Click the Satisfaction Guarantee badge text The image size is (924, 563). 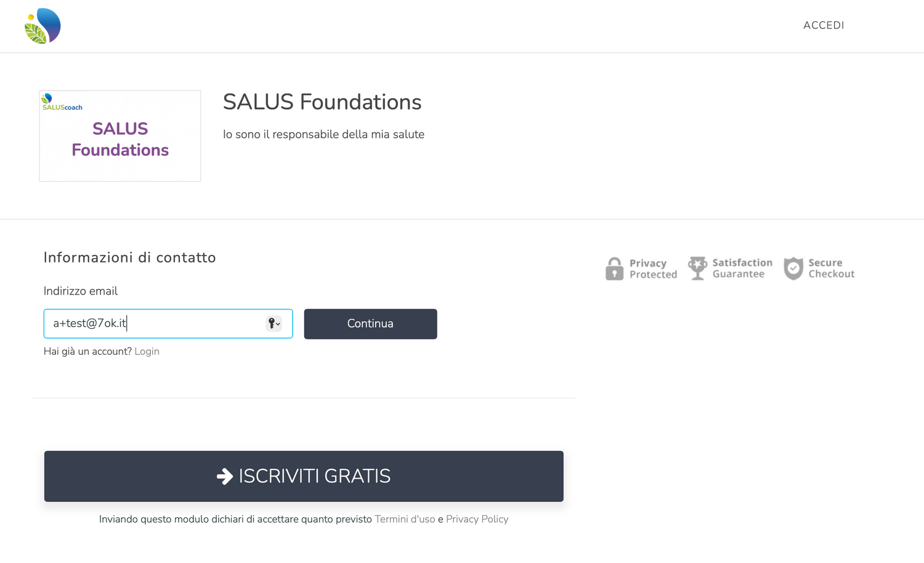(742, 269)
